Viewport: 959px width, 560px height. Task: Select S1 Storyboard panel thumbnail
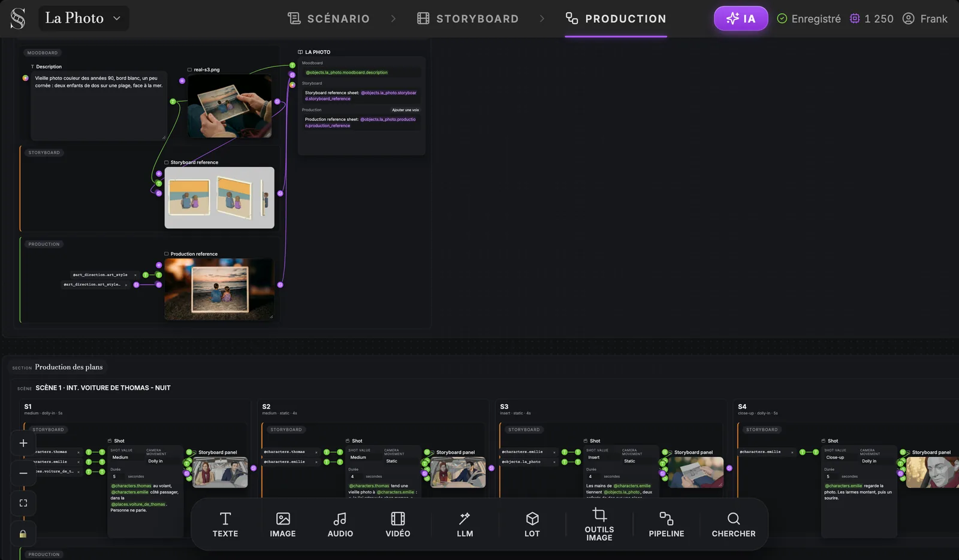(x=220, y=473)
